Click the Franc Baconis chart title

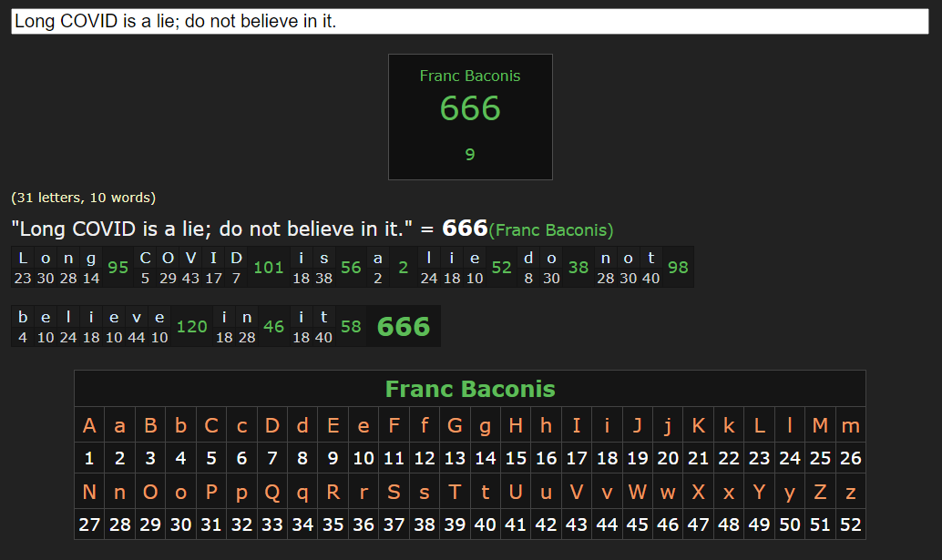[x=470, y=389]
